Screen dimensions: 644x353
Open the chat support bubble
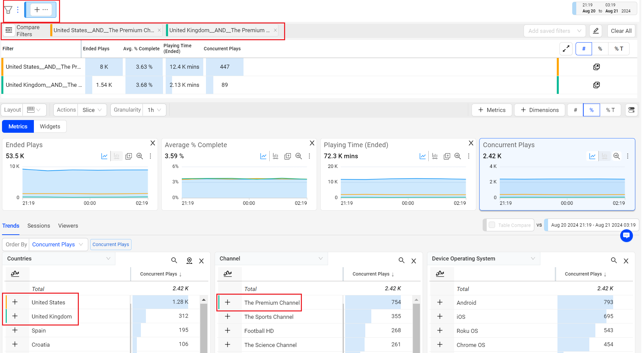click(626, 236)
